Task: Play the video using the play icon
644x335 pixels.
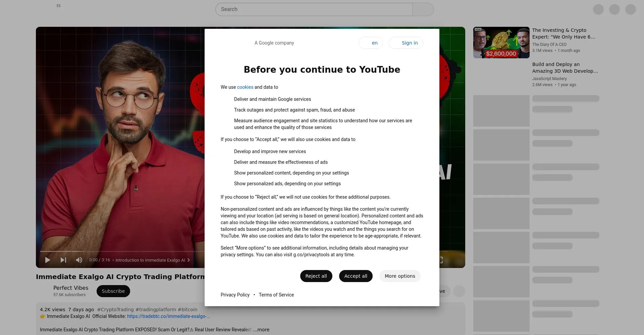Action: pyautogui.click(x=48, y=260)
